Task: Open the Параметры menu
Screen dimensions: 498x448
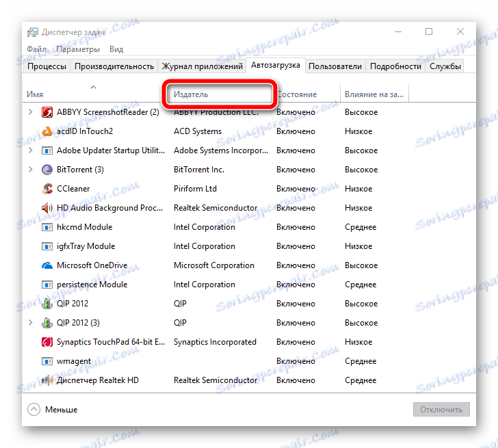Action: (78, 49)
